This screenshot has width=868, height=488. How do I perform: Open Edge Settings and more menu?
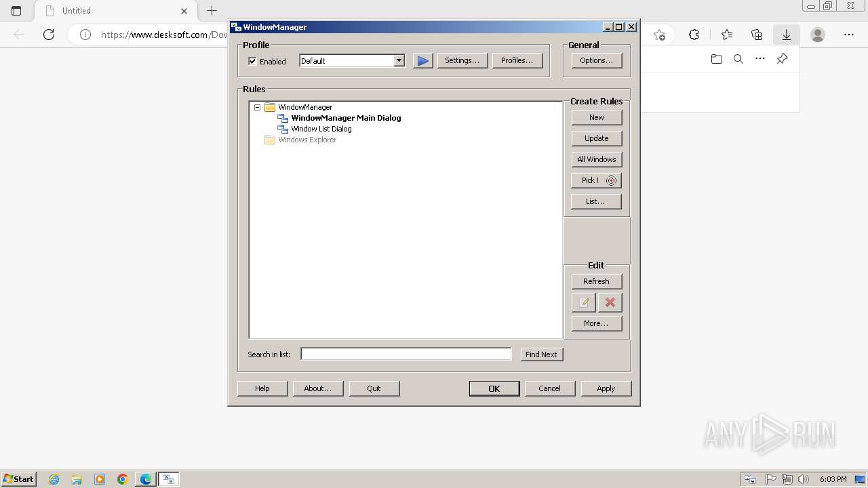click(849, 35)
